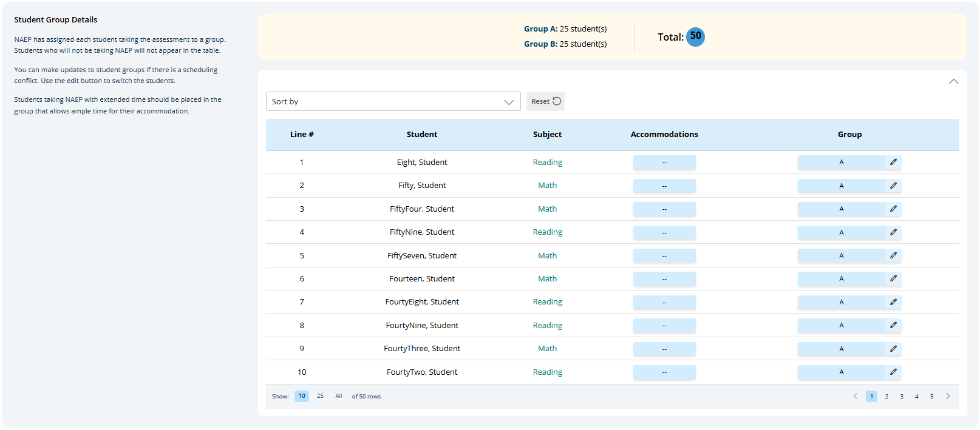Reset the sort order
This screenshot has height=430, width=980.
(545, 101)
